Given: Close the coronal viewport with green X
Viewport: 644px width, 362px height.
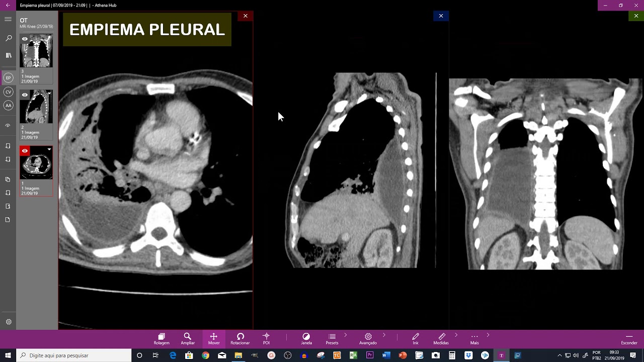Looking at the screenshot, I should [636, 16].
